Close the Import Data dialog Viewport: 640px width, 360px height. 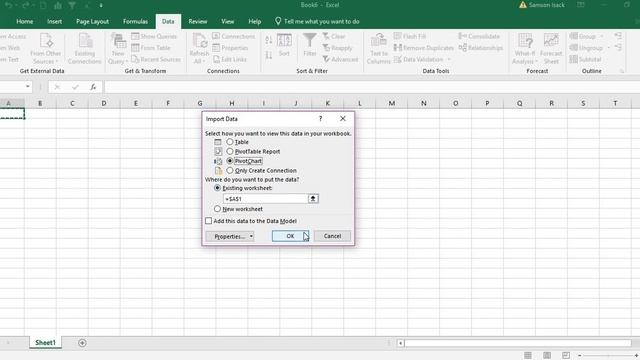click(343, 119)
